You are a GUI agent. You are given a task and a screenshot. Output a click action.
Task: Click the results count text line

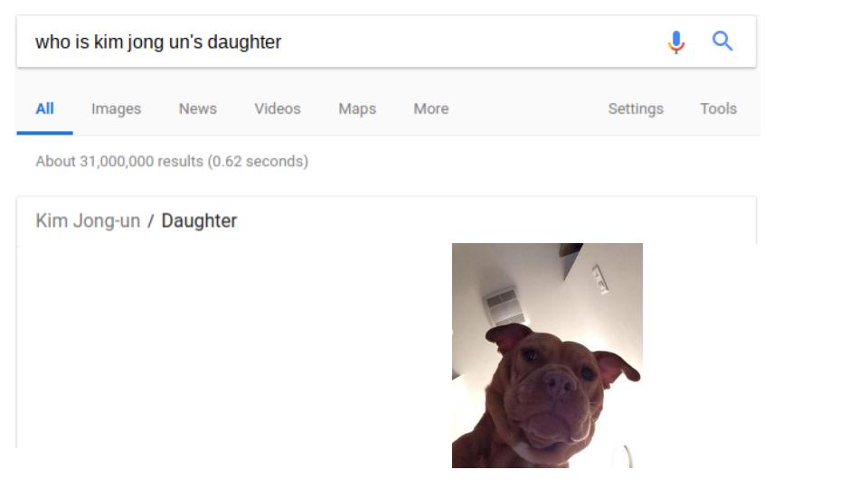pos(172,162)
